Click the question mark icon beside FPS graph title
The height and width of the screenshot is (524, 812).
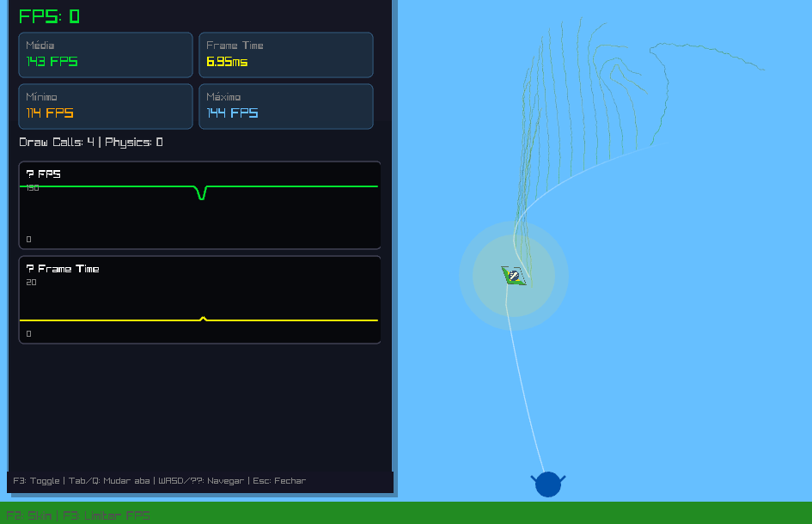30,174
